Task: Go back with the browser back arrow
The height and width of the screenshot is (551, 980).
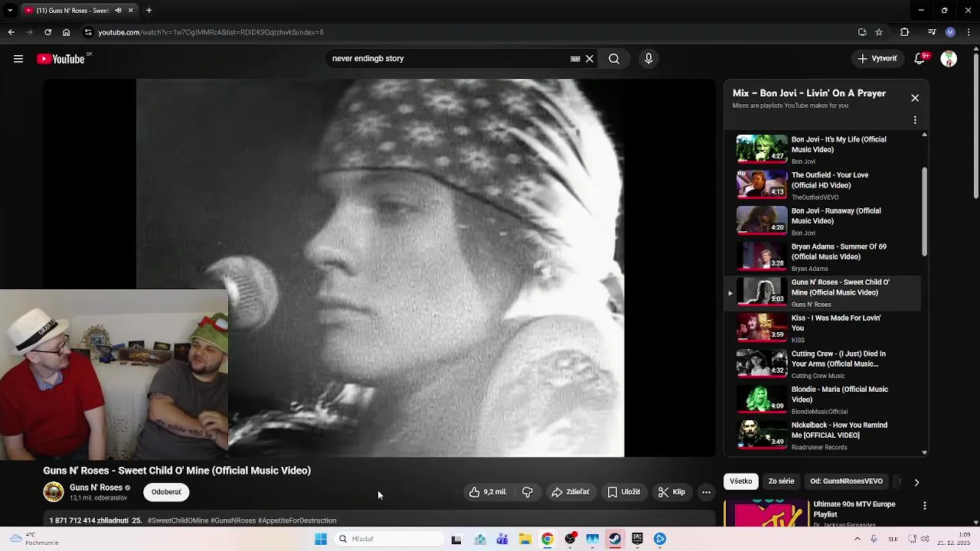Action: click(x=11, y=32)
